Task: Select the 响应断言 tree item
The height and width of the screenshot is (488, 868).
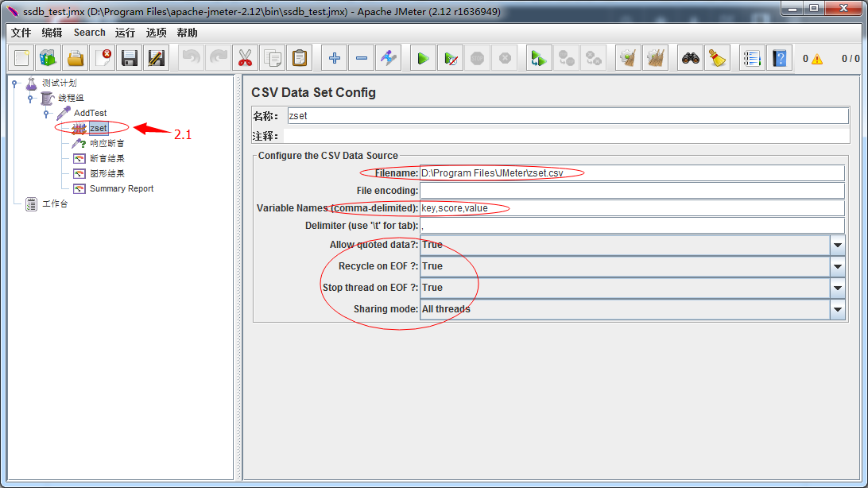Action: (x=107, y=143)
